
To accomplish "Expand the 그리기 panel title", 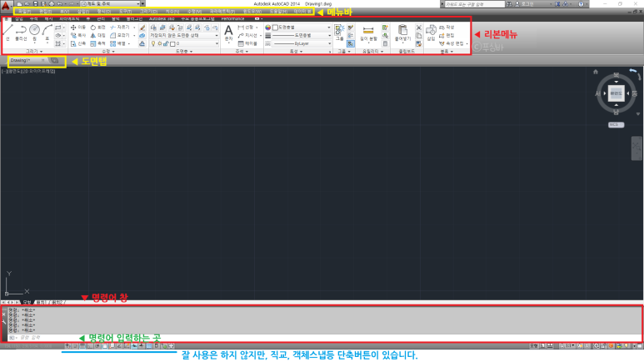I will 34,52.
